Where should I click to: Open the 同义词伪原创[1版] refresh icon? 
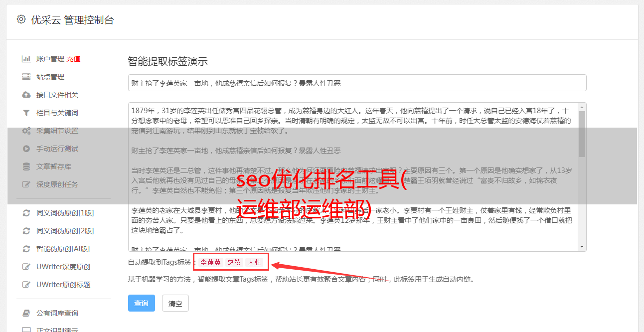tap(26, 213)
